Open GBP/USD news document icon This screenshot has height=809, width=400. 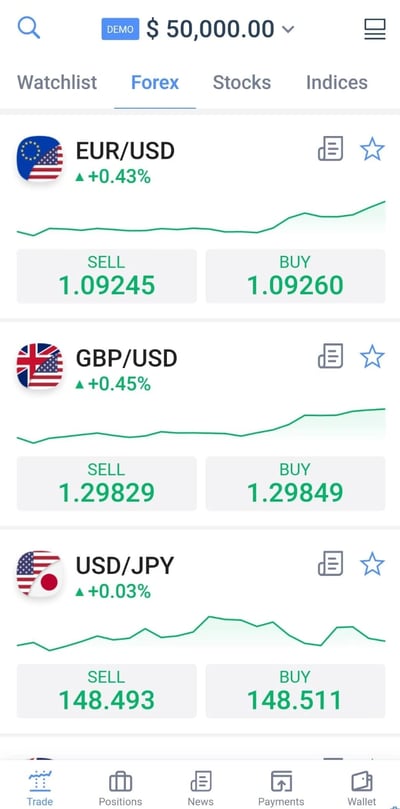click(x=330, y=356)
